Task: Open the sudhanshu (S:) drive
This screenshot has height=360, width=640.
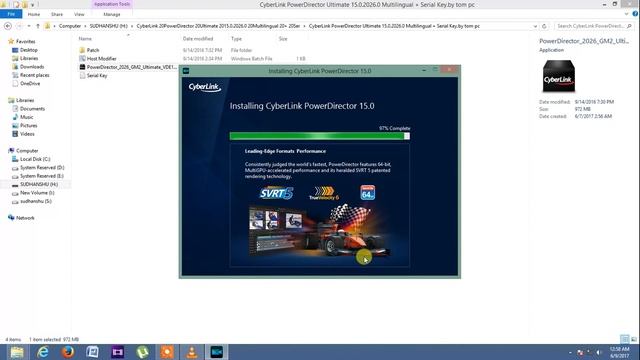Action: click(x=36, y=201)
